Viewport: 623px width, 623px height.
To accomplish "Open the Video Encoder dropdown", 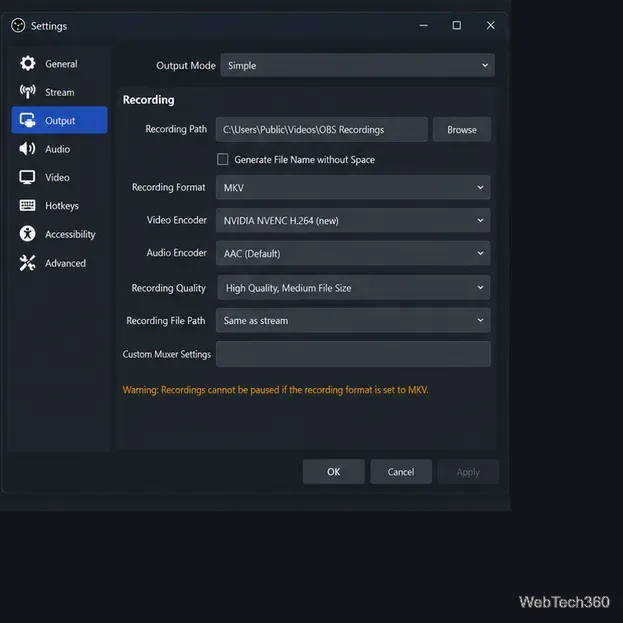I will point(353,221).
